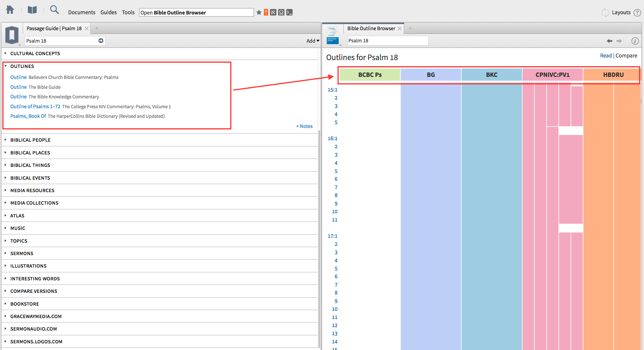Viewport: 644px width, 350px height.
Task: Select the BKC column header
Action: pos(492,75)
